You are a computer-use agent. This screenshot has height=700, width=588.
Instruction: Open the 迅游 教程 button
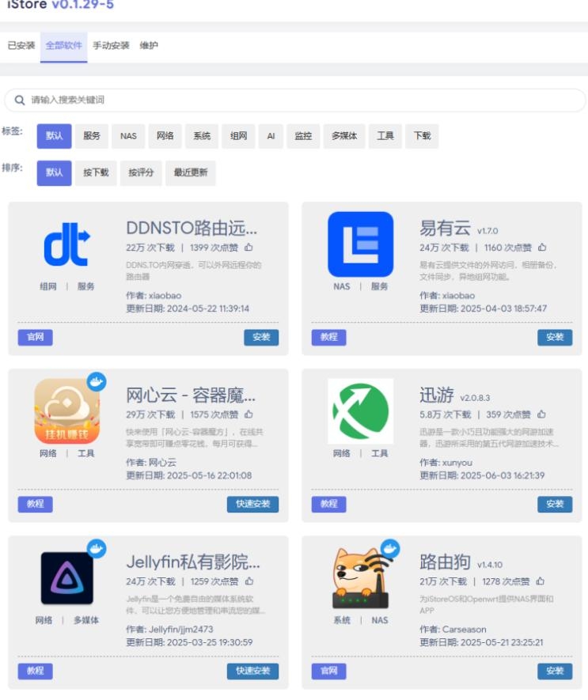pyautogui.click(x=329, y=504)
